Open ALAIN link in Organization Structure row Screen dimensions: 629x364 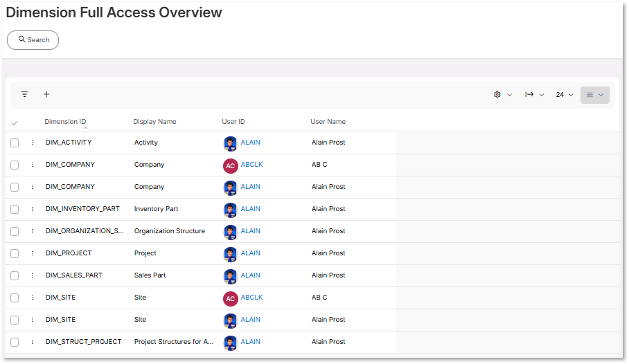(250, 231)
